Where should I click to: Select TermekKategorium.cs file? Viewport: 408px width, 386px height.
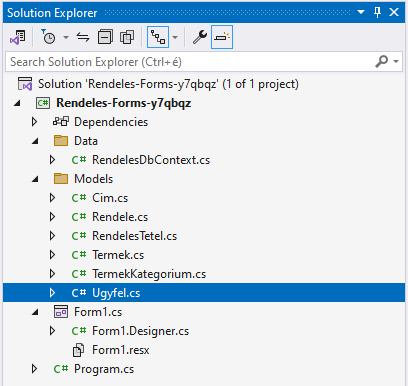[x=149, y=274]
